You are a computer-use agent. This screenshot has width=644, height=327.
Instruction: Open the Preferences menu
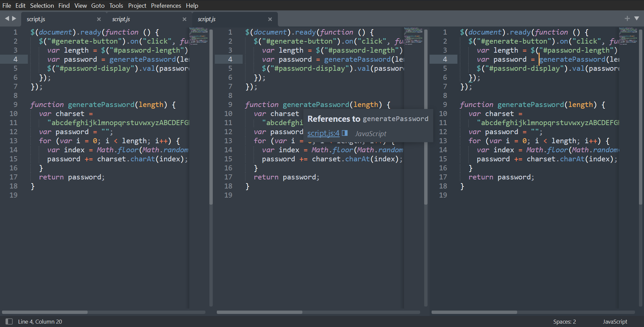[166, 5]
